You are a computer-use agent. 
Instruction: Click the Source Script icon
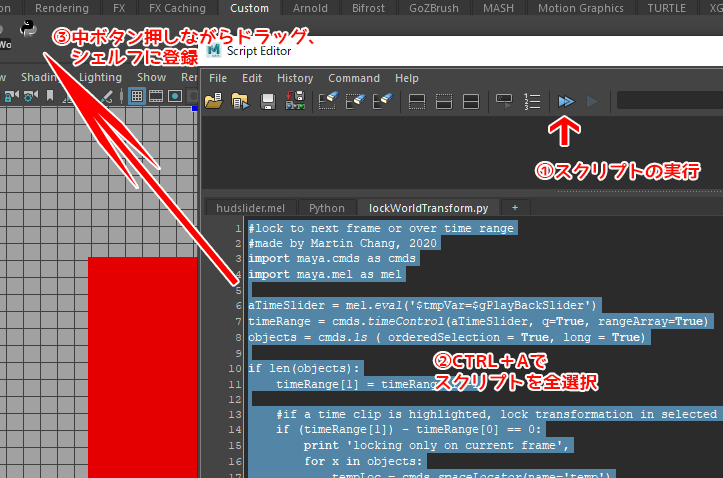240,101
